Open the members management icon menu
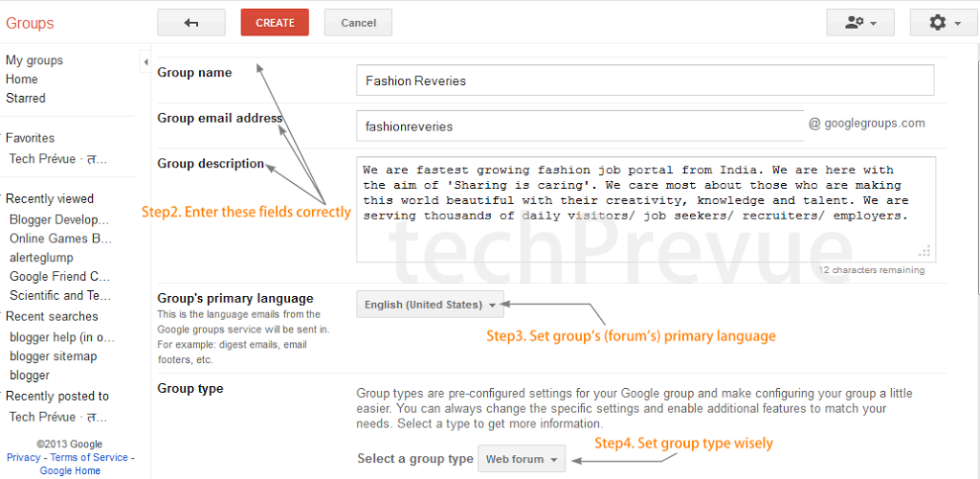This screenshot has width=980, height=479. (x=860, y=22)
